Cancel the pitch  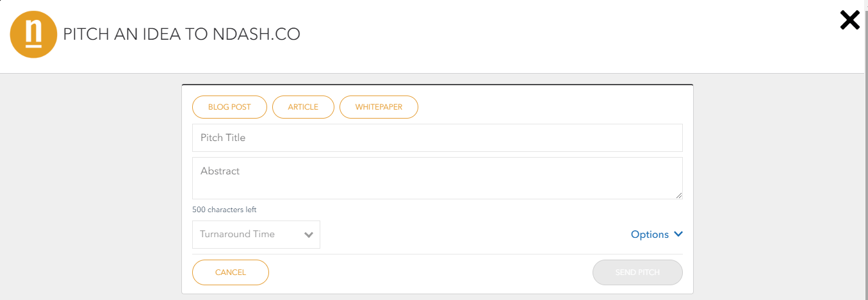(231, 272)
